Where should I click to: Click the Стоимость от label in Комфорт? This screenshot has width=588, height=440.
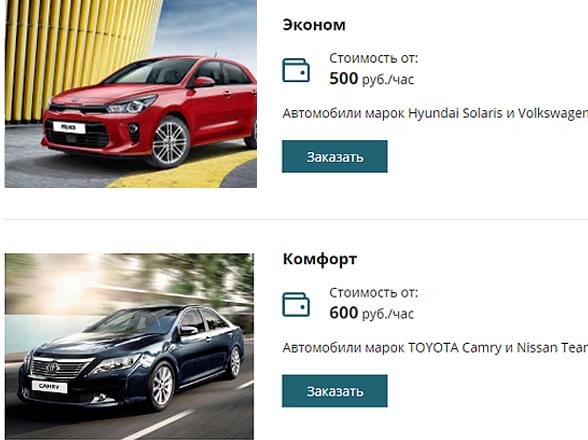pyautogui.click(x=374, y=293)
